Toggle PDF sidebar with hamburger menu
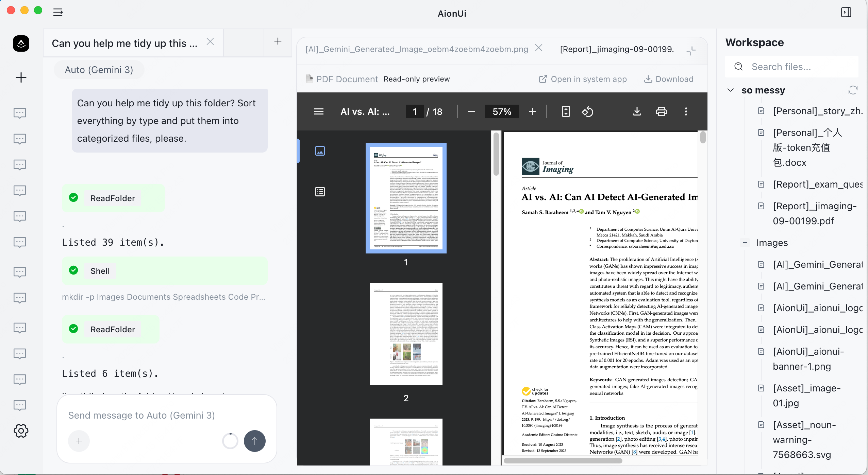 pyautogui.click(x=318, y=111)
